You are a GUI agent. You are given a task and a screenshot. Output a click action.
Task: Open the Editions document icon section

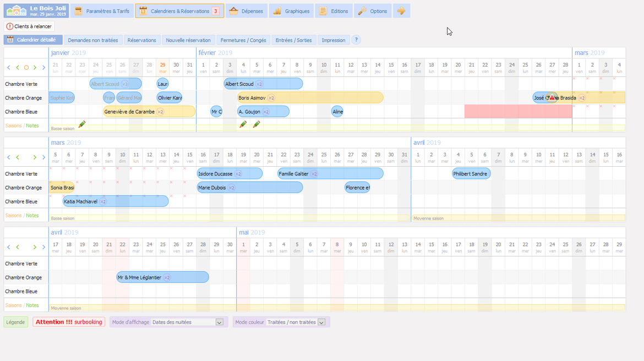coord(334,11)
